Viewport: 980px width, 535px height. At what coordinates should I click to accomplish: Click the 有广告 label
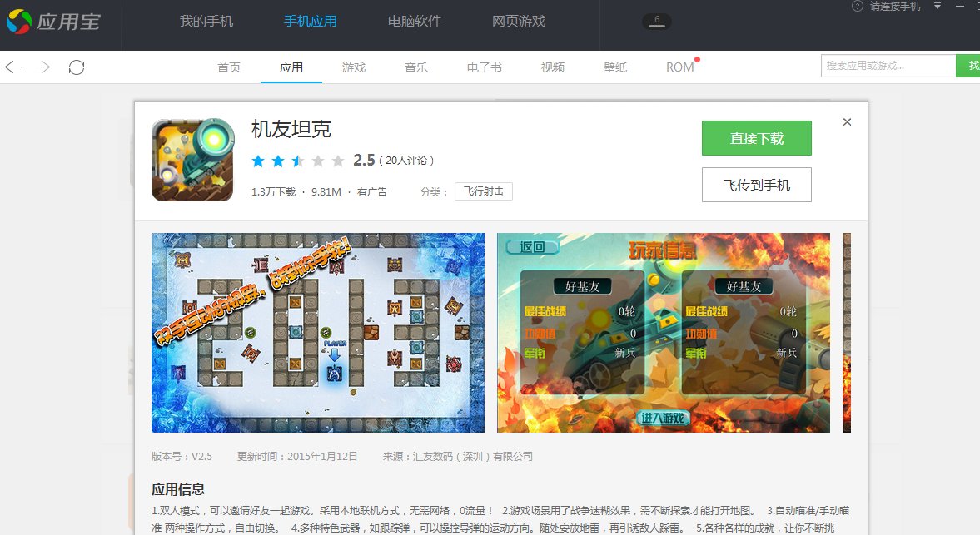(x=372, y=191)
